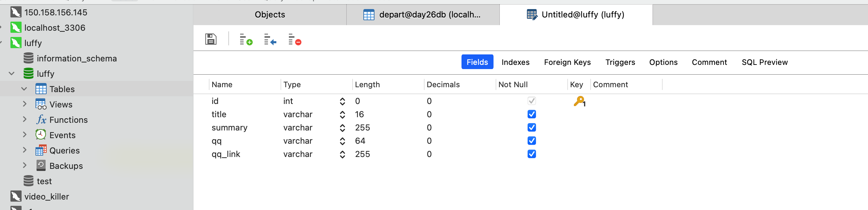
Task: Expand the Events tree node
Action: [24, 135]
